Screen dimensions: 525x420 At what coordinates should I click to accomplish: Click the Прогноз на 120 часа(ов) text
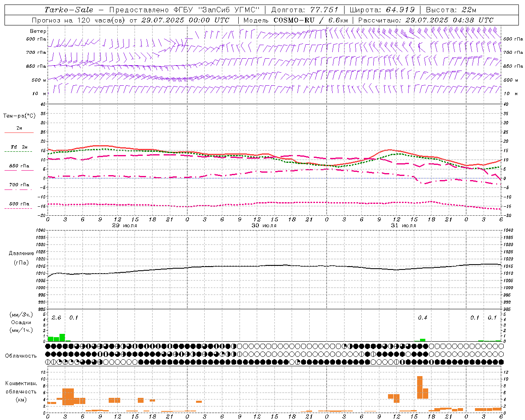pos(79,20)
